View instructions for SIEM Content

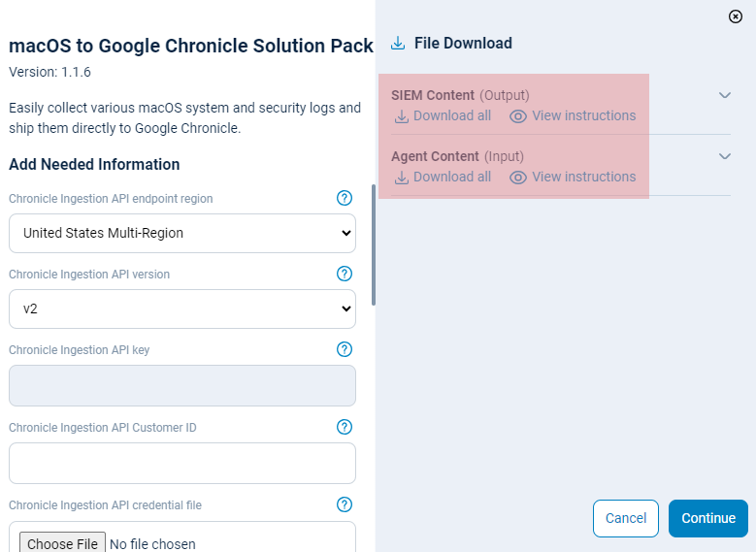click(573, 116)
